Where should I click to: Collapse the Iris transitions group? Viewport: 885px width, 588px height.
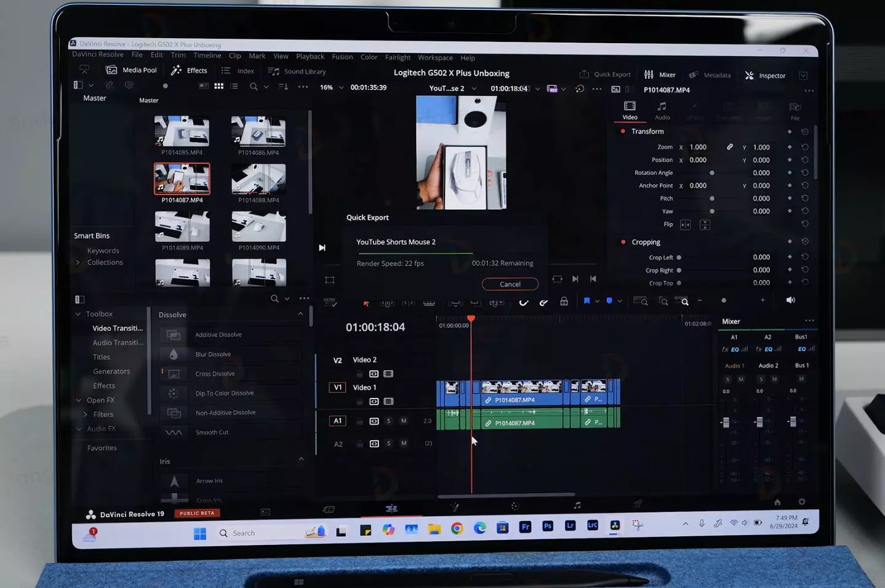[x=301, y=459]
